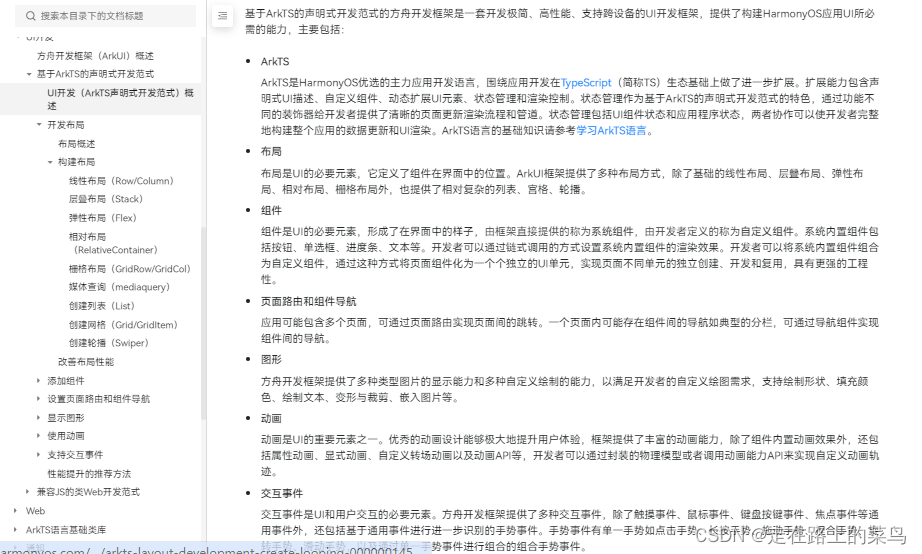Image resolution: width=922 pixels, height=554 pixels.
Task: Click the 图形 bullet heading
Action: tap(271, 359)
